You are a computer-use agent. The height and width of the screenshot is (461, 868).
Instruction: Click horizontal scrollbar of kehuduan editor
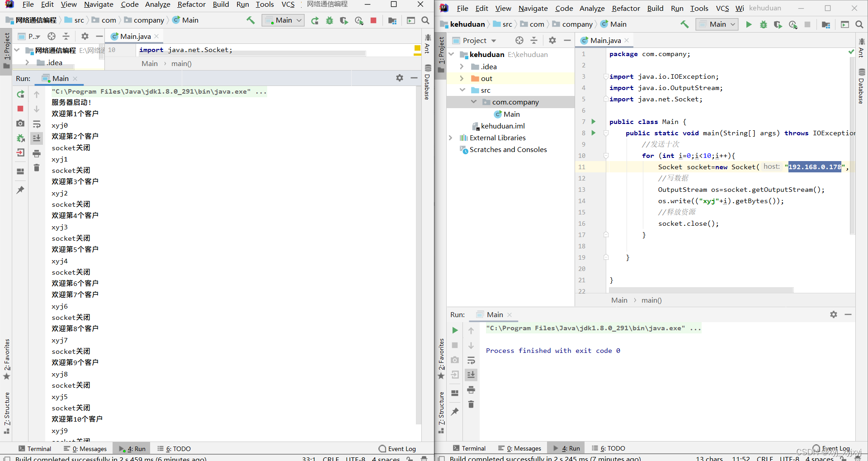[701, 290]
